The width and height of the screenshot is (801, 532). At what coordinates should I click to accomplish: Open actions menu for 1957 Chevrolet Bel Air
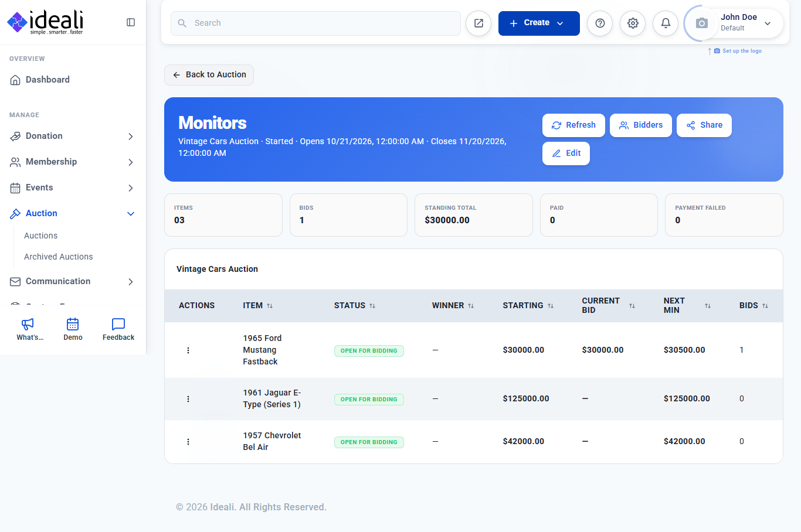pyautogui.click(x=188, y=442)
